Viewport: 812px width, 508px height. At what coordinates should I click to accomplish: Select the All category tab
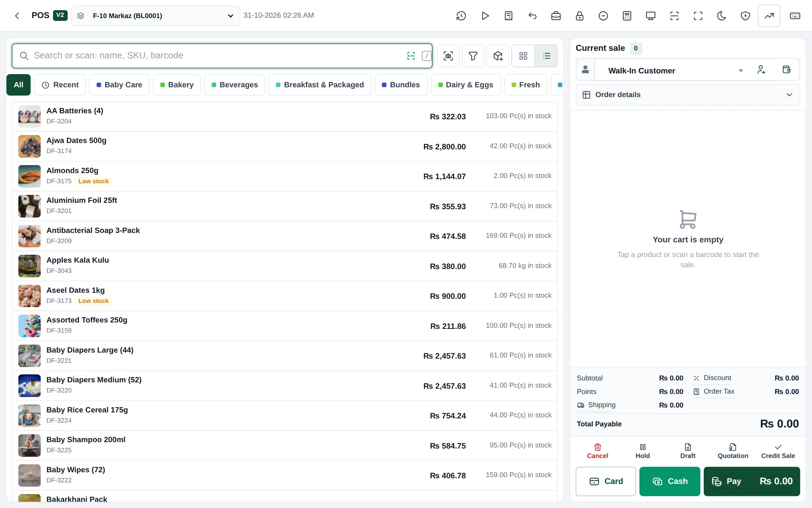tap(18, 85)
